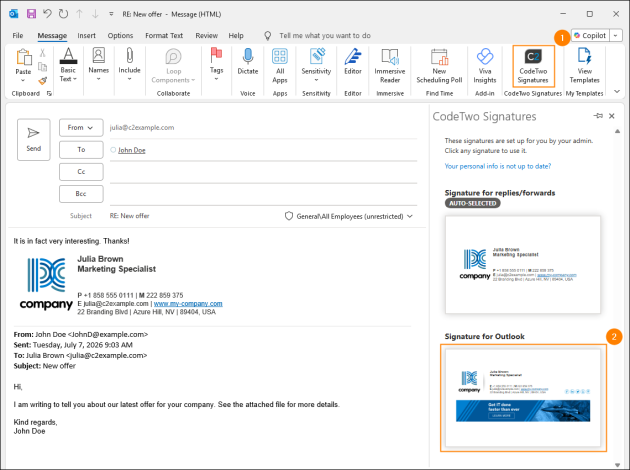630x470 pixels.
Task: Close the CodeTwo Signatures pane
Action: (612, 116)
